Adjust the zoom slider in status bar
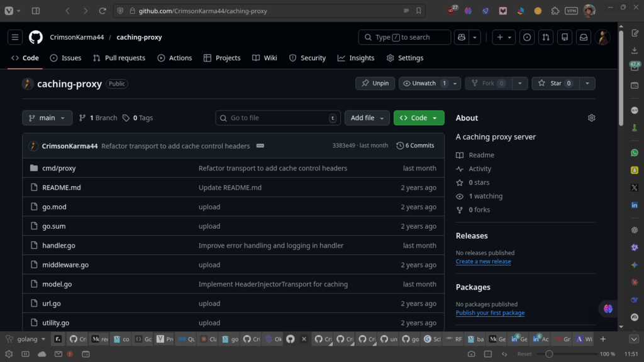The height and width of the screenshot is (362, 644). pyautogui.click(x=549, y=354)
